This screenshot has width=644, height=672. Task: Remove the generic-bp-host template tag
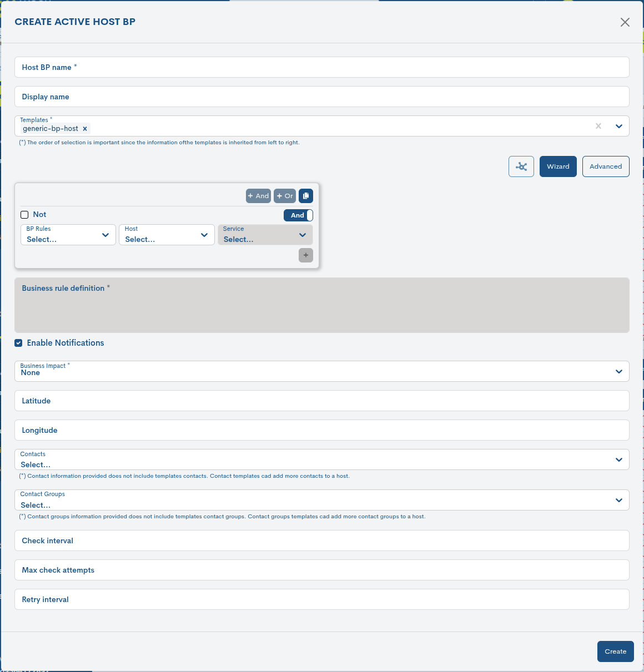point(85,129)
